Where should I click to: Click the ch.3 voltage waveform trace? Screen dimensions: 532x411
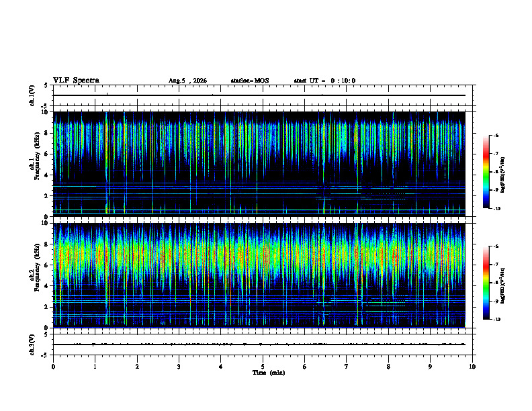(x=259, y=345)
